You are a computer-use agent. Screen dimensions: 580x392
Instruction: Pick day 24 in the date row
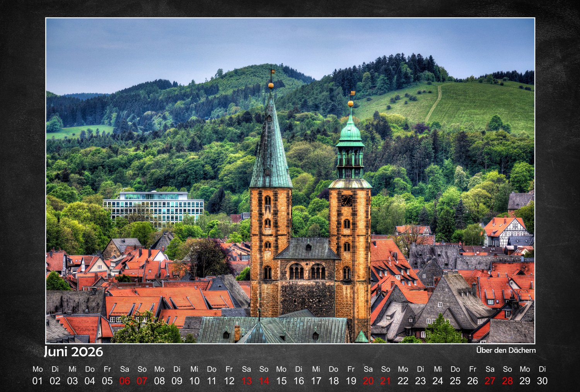[438, 381]
